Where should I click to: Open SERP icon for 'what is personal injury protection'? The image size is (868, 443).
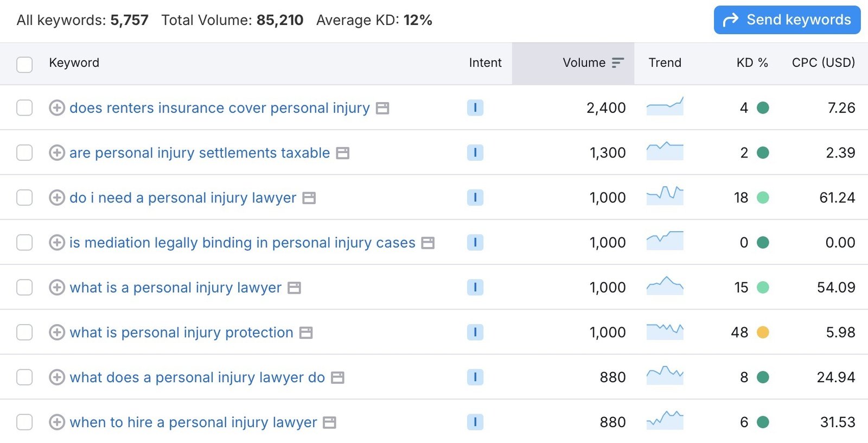[x=306, y=333]
